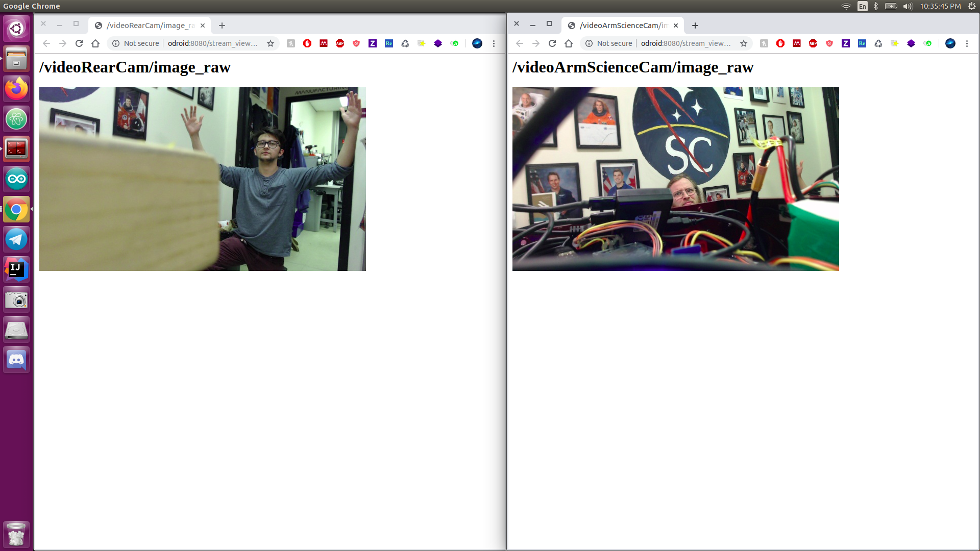The image size is (980, 551).
Task: Open IntelliJ IDEA from the dock
Action: coord(16,269)
